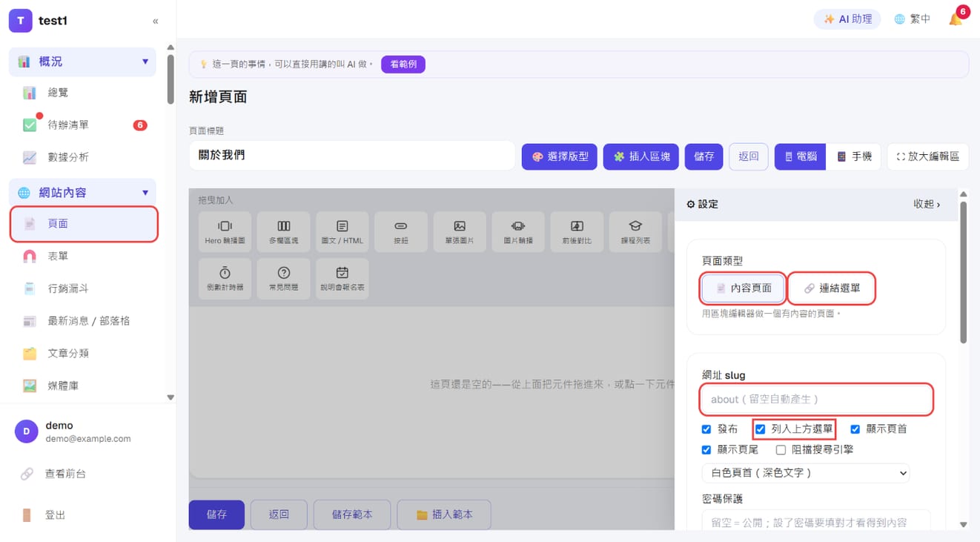Screen dimensions: 980x542
Task: Click the 頁面標題 field containing 關於我們
Action: (352, 156)
